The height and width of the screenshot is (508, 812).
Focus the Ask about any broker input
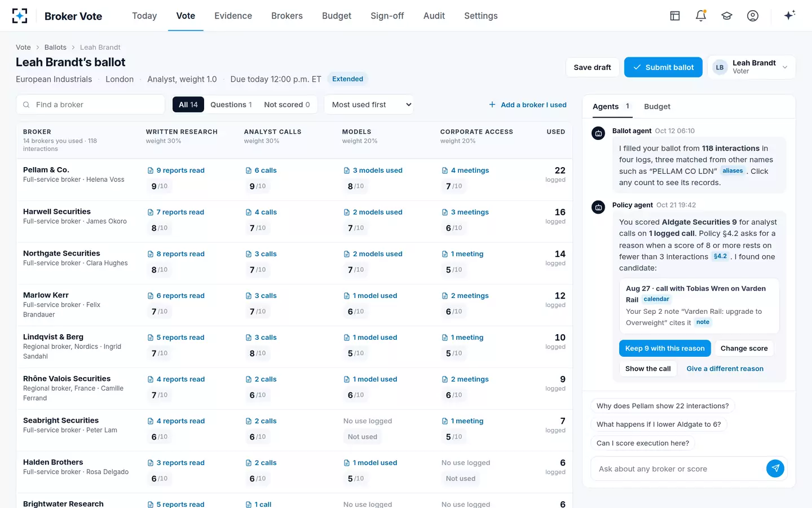678,468
